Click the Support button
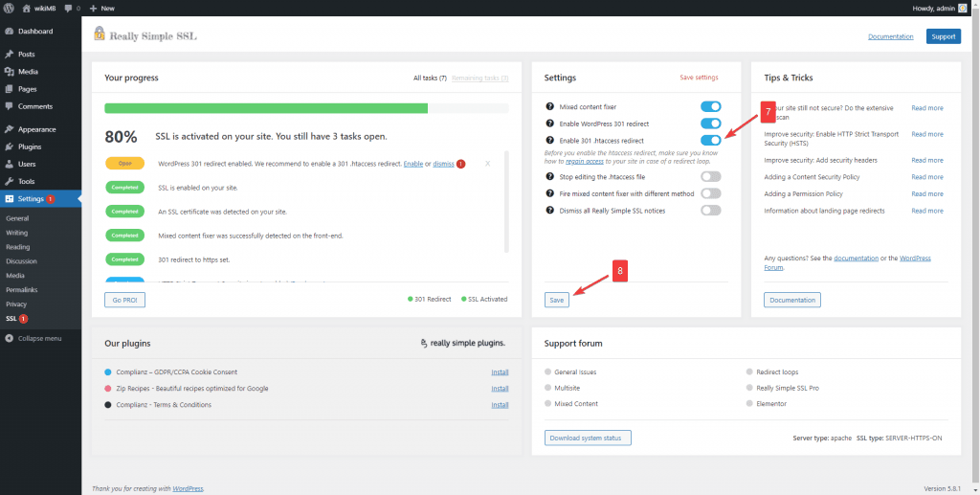This screenshot has height=495, width=980. pos(943,37)
